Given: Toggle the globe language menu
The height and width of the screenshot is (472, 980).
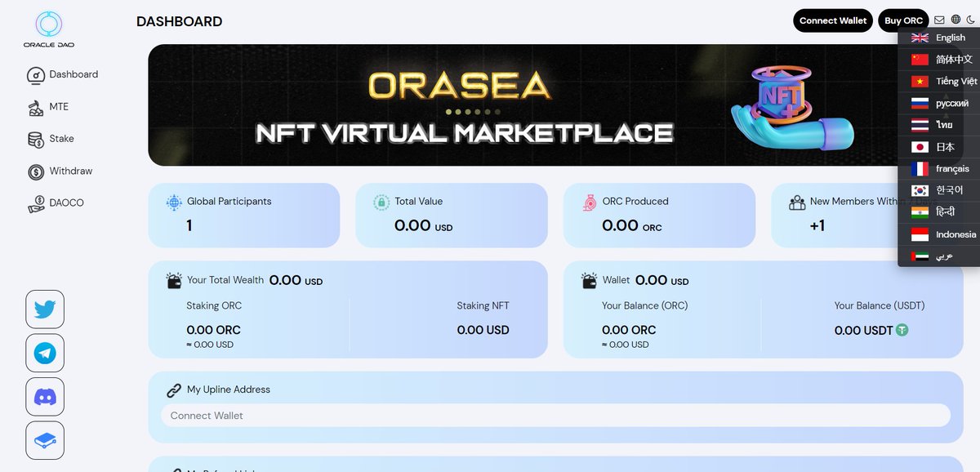Looking at the screenshot, I should pos(955,20).
